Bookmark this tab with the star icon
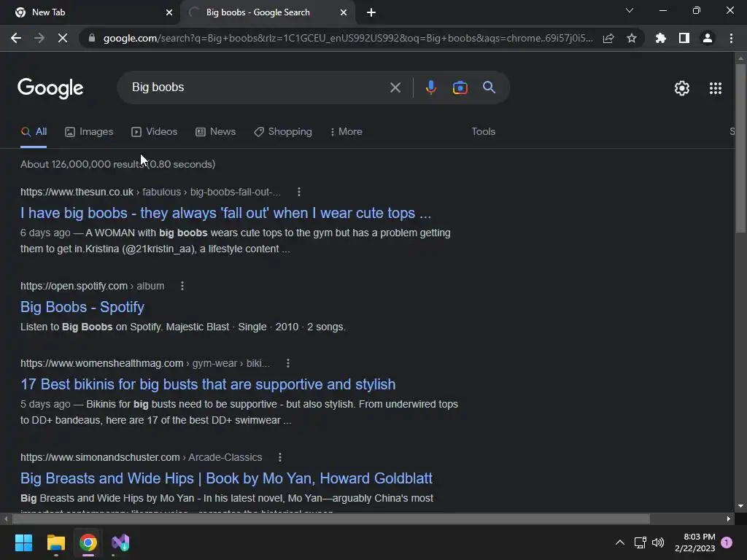Image resolution: width=747 pixels, height=560 pixels. [632, 38]
